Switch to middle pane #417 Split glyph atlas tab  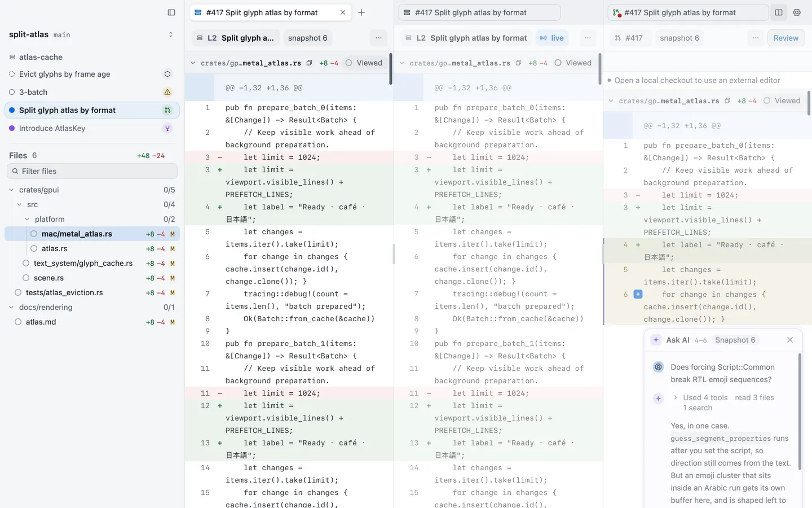[x=479, y=12]
